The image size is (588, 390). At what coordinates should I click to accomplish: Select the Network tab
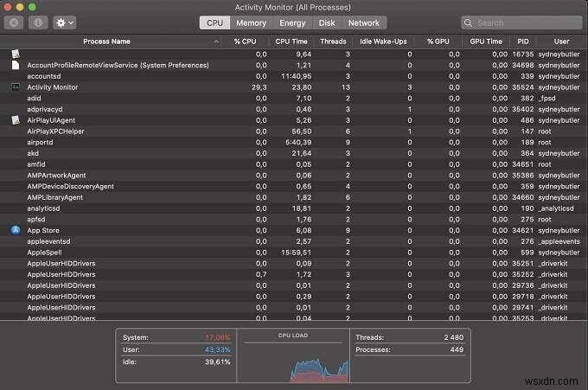(x=364, y=22)
